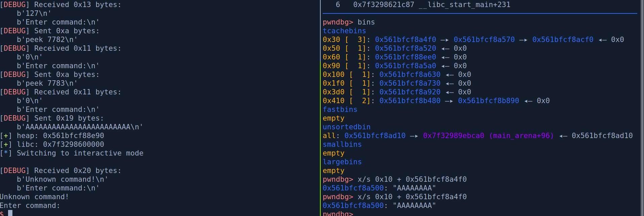This screenshot has height=216, width=644.
Task: Place cursor at the left pane $ prompt
Action: [10, 213]
